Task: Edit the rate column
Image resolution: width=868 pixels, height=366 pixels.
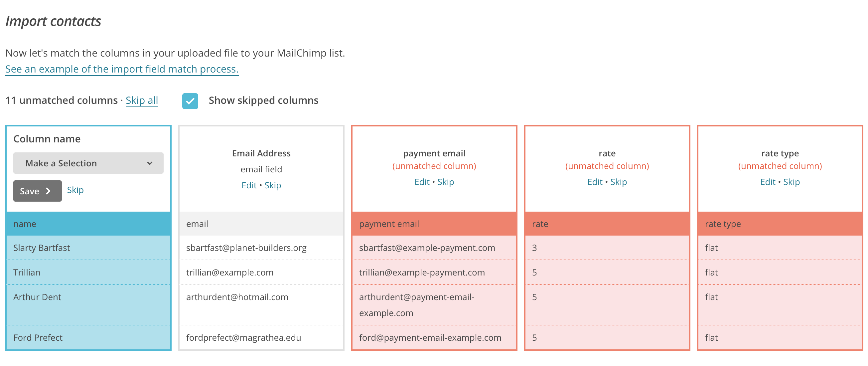Action: pyautogui.click(x=595, y=182)
